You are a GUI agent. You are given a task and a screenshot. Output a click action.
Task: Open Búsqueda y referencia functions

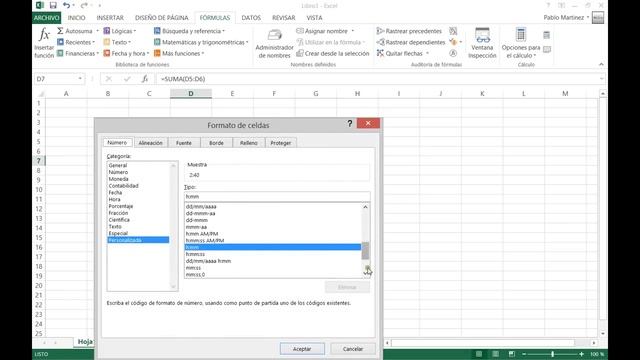(x=189, y=31)
